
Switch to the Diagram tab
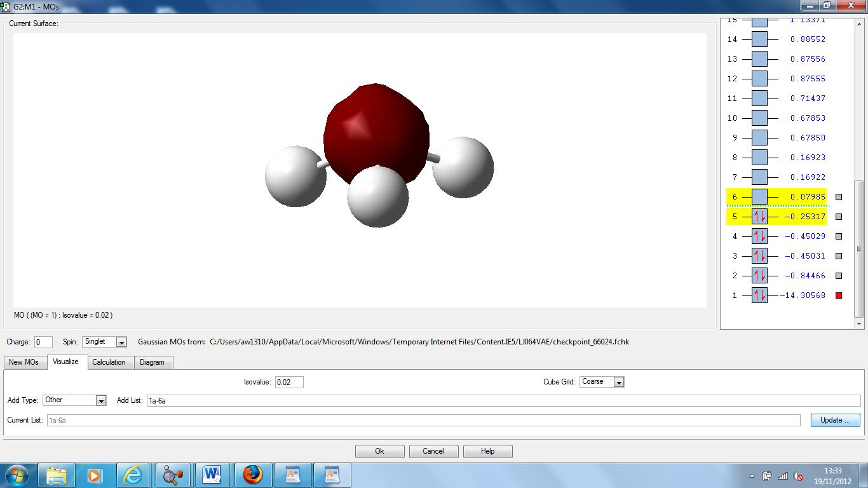(152, 362)
